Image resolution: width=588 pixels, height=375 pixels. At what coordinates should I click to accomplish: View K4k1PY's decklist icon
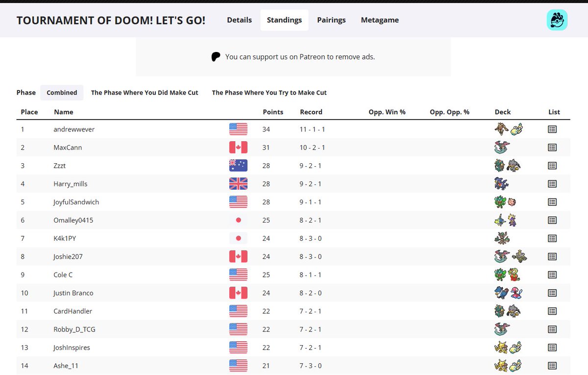[552, 238]
